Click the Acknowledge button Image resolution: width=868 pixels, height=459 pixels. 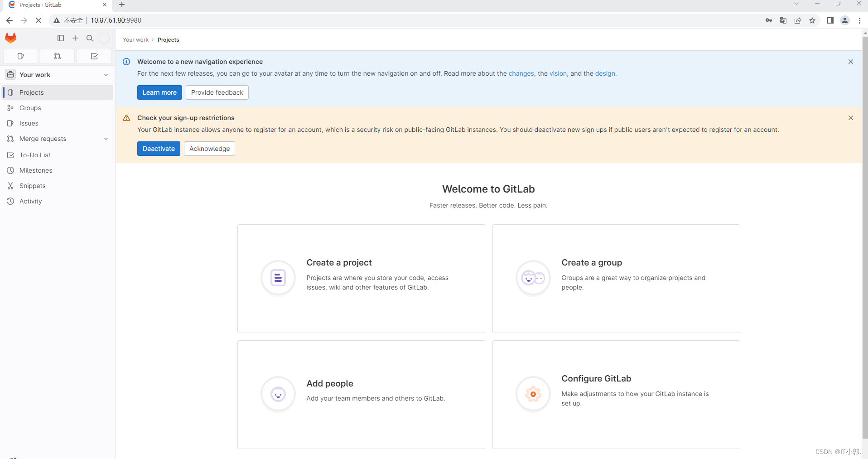[209, 149]
